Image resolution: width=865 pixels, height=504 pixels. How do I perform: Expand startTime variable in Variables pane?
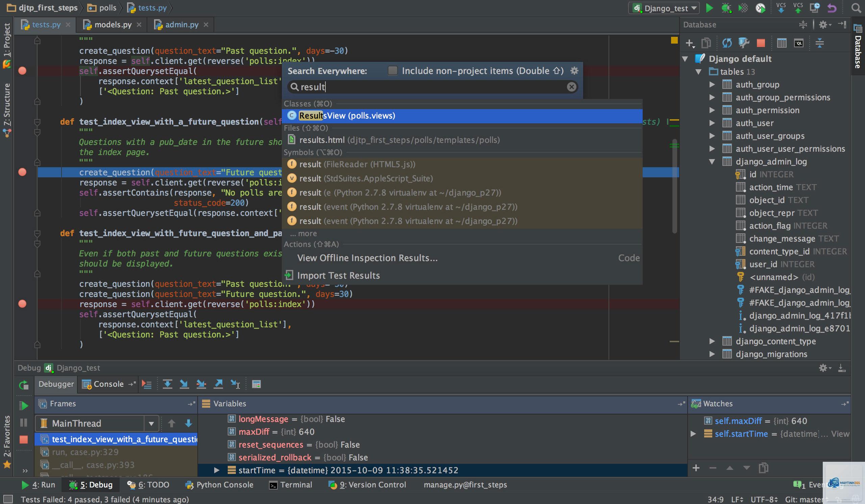[217, 470]
